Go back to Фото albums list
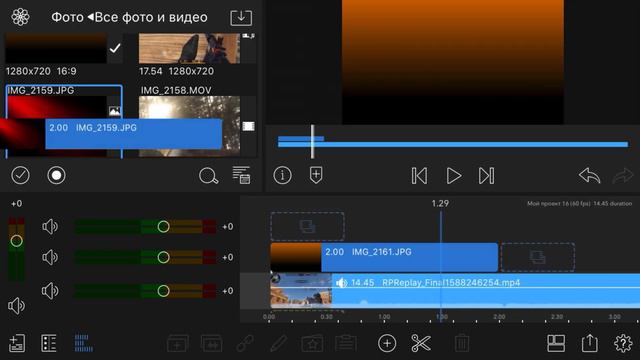 pos(67,17)
